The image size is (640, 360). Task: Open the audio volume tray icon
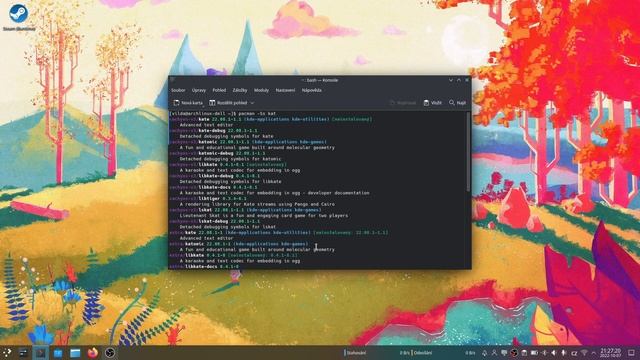(x=553, y=353)
